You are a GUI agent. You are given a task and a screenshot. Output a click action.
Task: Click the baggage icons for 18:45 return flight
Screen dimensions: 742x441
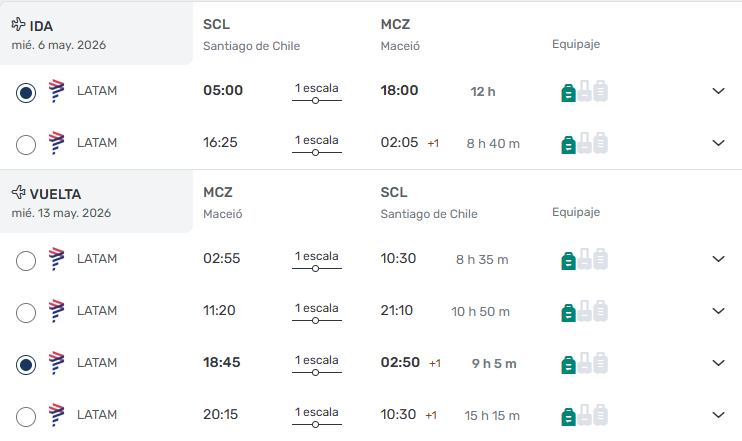tap(584, 363)
